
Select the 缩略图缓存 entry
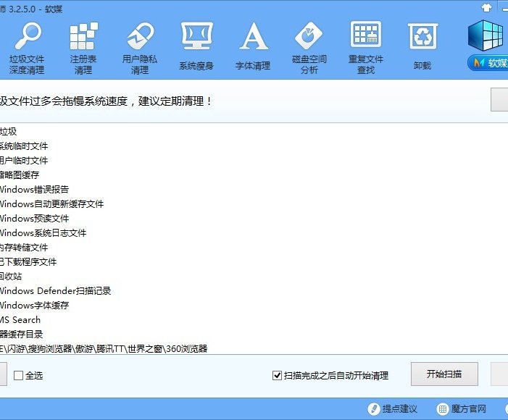[20, 175]
